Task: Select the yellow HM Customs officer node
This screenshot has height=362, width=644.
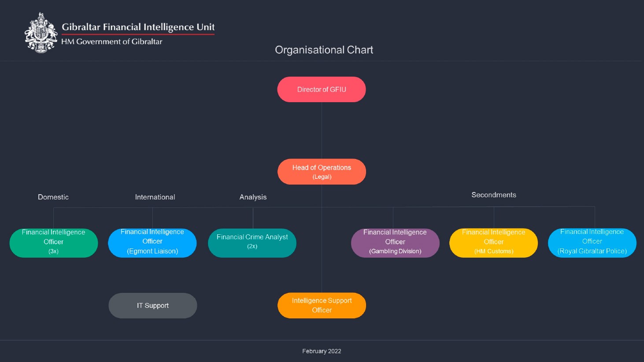Action: (x=493, y=243)
